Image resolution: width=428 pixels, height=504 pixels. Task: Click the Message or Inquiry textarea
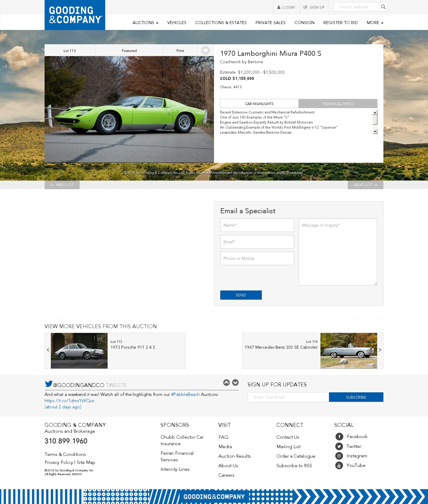(338, 252)
